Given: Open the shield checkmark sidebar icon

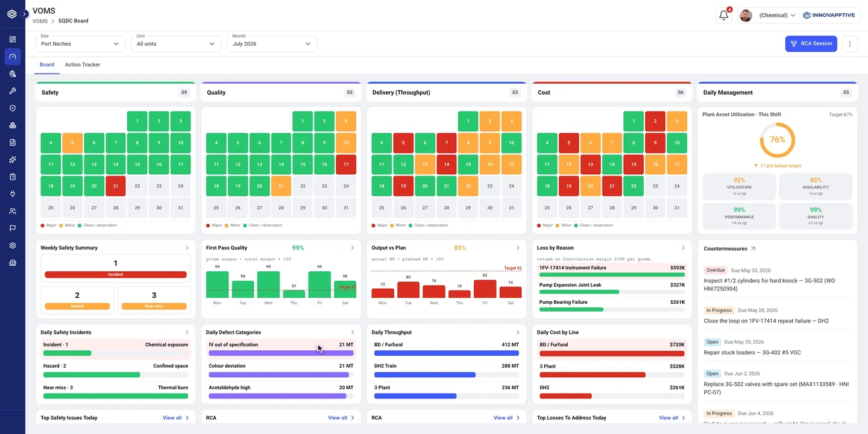Looking at the screenshot, I should (x=13, y=108).
